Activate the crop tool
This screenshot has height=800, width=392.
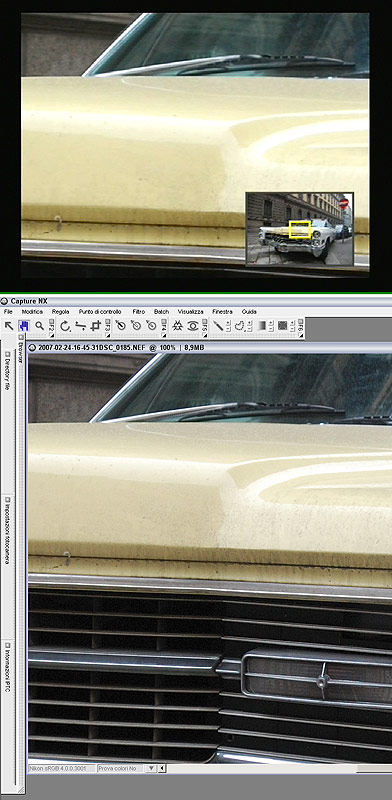(x=95, y=326)
